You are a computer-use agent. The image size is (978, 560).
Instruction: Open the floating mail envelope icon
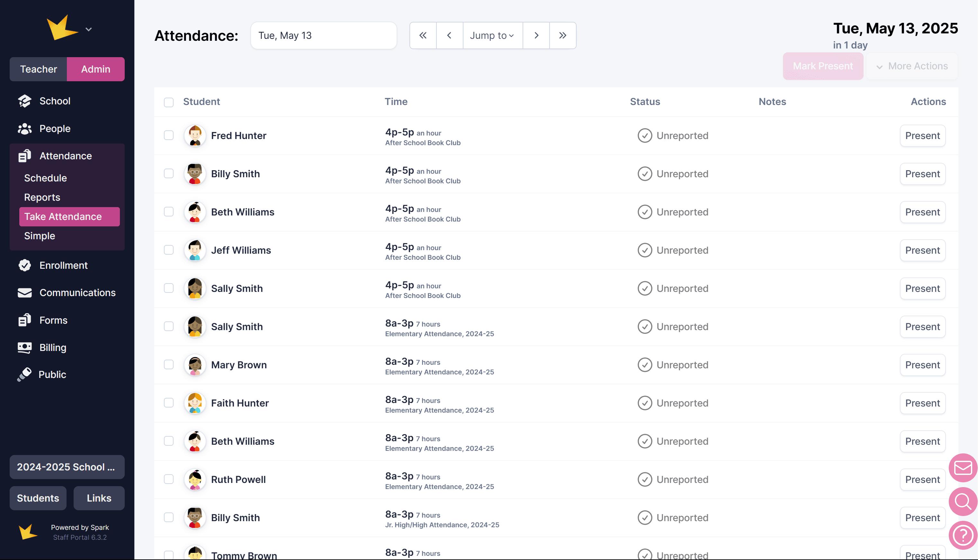click(963, 468)
